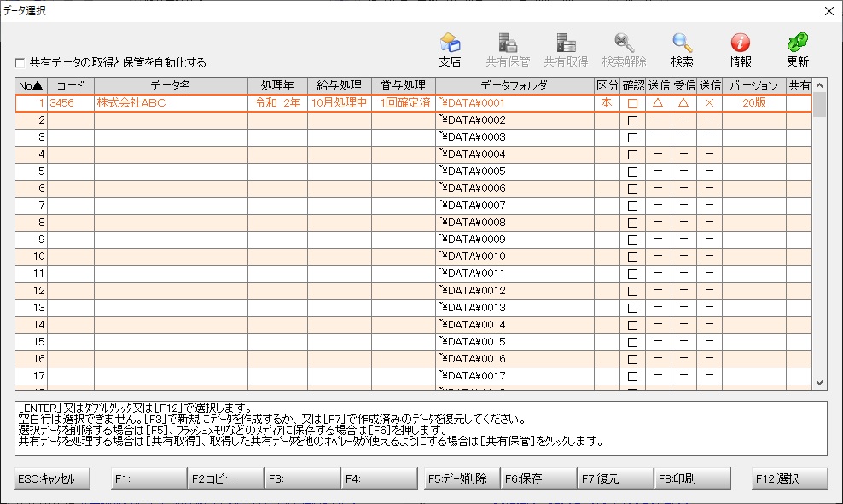Tick 確認 checkbox for ~¥DATA¥0003 row

633,137
